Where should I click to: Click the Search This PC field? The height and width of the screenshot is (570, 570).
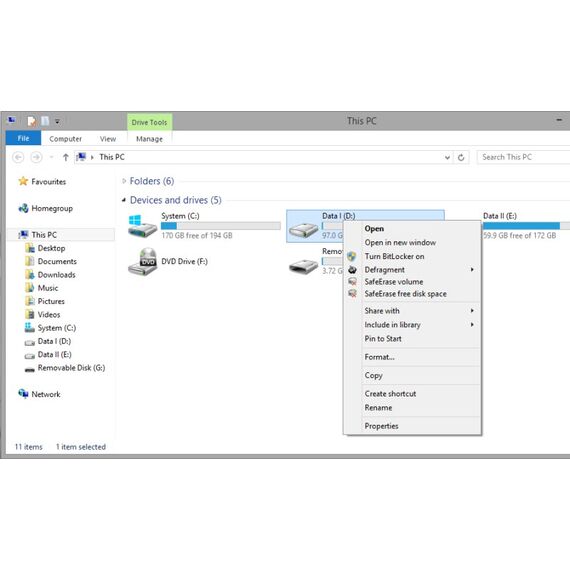(x=523, y=157)
